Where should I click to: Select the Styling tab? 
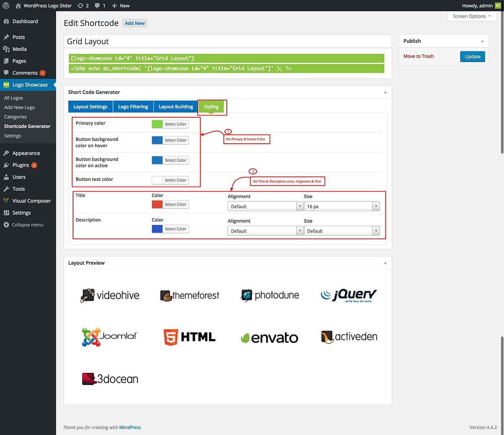tap(211, 107)
